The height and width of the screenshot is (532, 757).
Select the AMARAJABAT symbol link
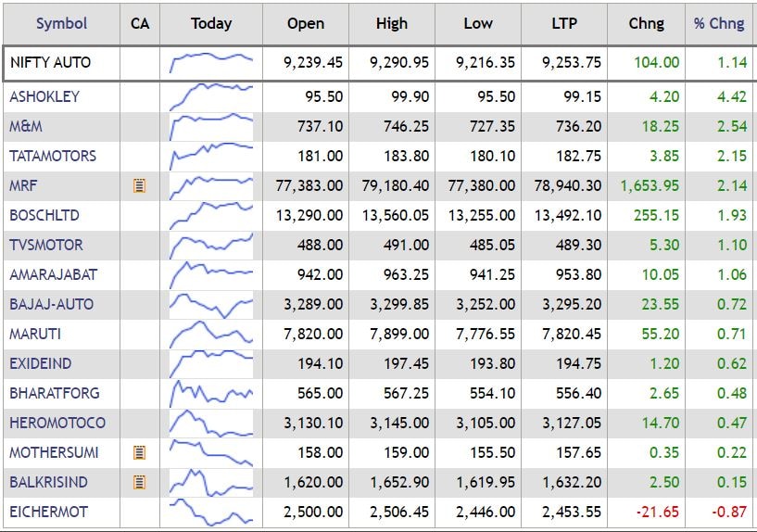tap(53, 275)
